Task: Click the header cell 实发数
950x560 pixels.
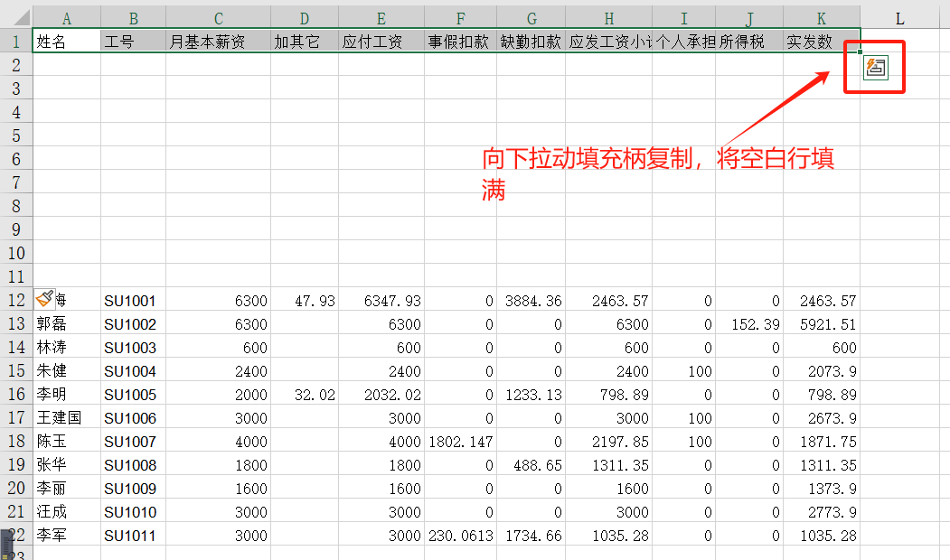Action: tap(822, 42)
